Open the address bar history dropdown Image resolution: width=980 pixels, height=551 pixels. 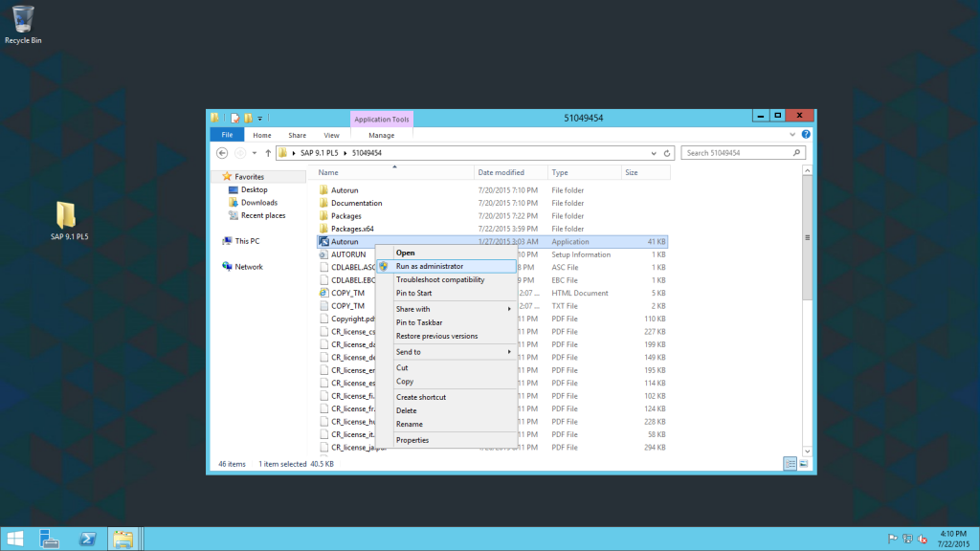(654, 153)
